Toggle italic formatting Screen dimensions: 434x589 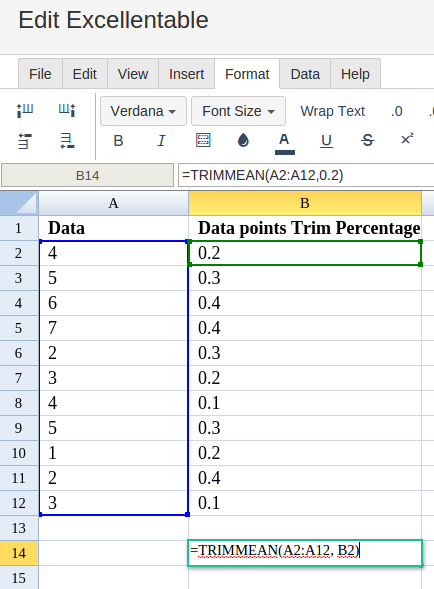click(161, 141)
